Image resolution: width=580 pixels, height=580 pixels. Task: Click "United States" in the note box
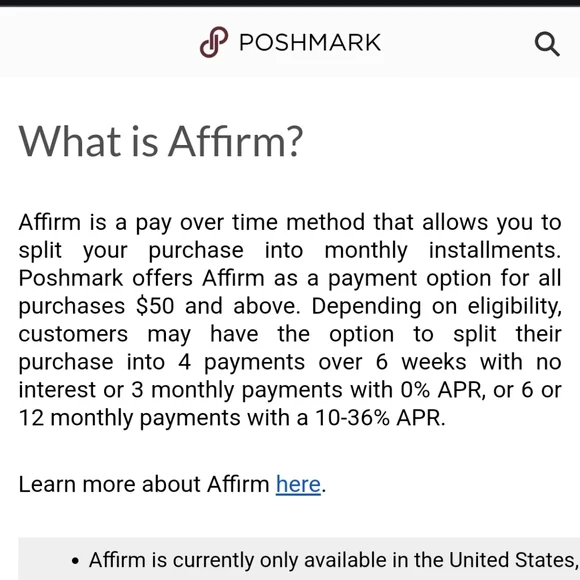(x=512, y=560)
